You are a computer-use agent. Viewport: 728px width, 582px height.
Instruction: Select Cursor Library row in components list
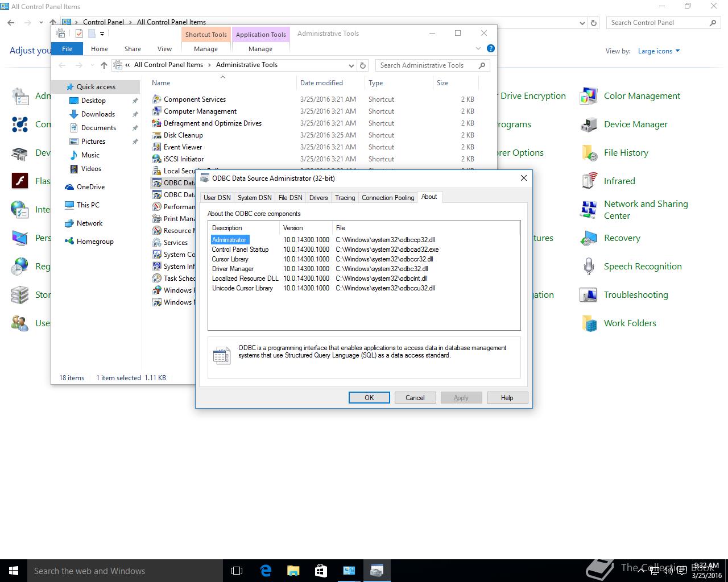[364, 259]
